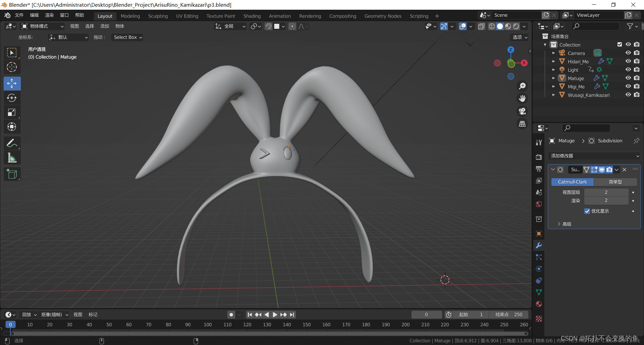Open the Output properties printer icon
Image resolution: width=644 pixels, height=345 pixels.
pos(539,169)
